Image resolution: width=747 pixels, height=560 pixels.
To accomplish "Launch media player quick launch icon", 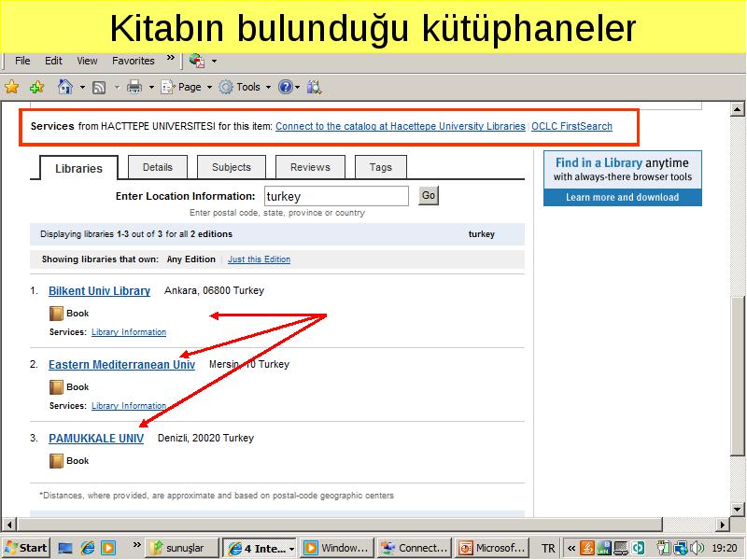I will point(108,548).
